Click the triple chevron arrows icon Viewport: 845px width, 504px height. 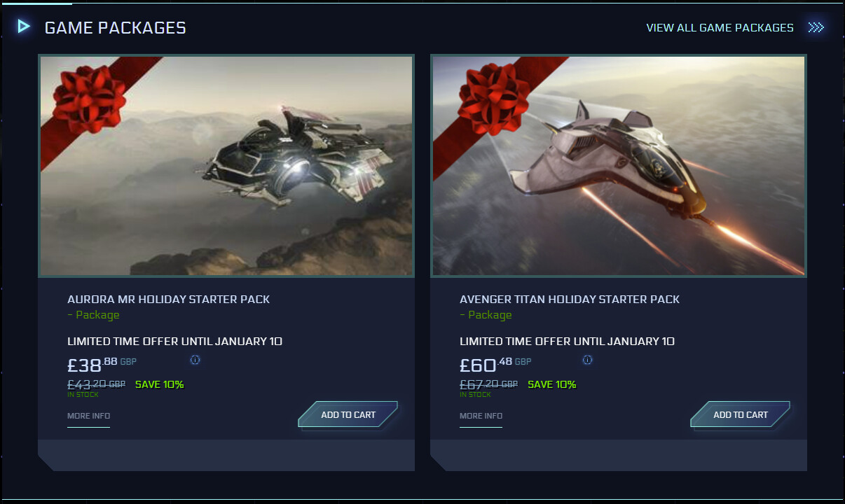816,27
